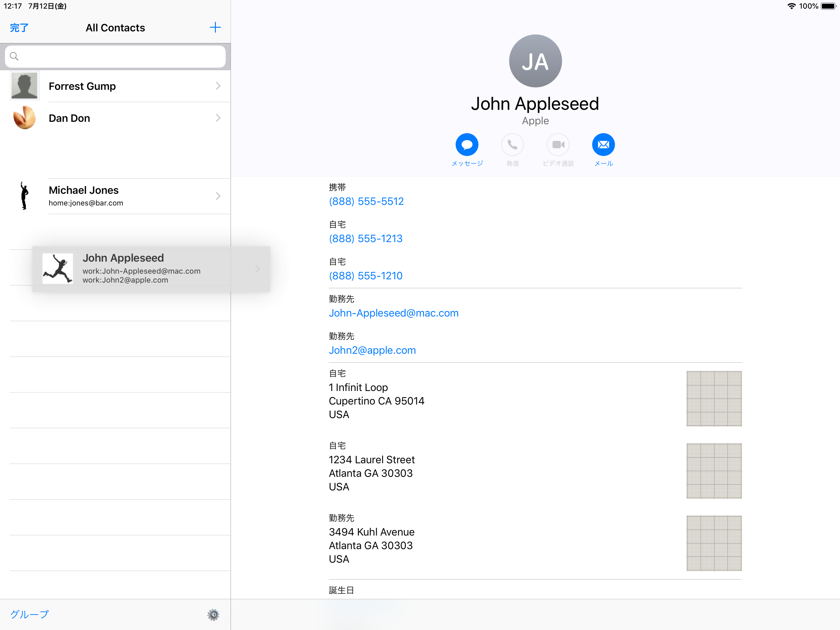
Task: Tap the 12:17 clock in status bar
Action: click(13, 6)
